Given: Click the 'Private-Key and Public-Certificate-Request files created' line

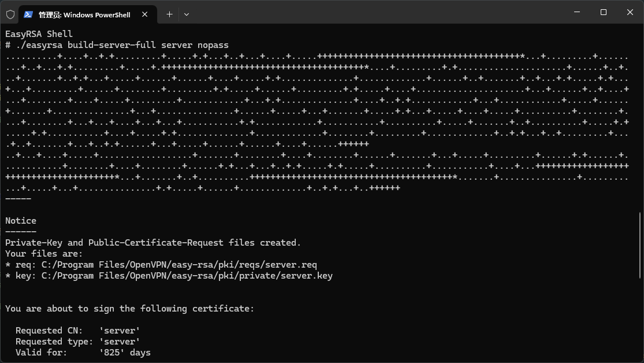Looking at the screenshot, I should [x=153, y=243].
